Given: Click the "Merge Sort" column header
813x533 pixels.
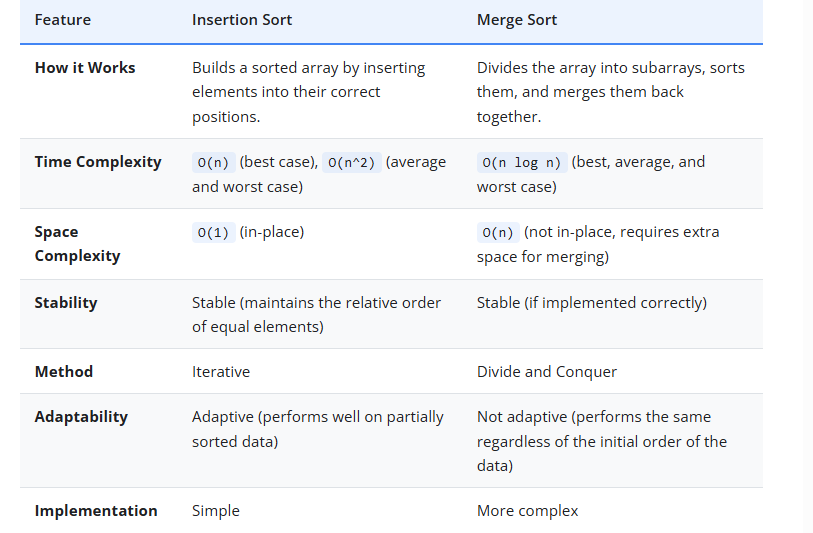Looking at the screenshot, I should (519, 20).
